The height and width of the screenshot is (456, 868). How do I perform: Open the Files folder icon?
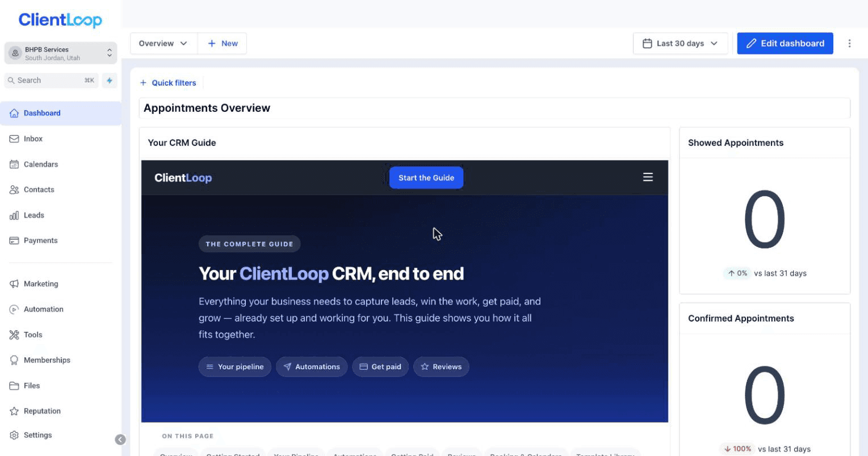[x=14, y=386]
